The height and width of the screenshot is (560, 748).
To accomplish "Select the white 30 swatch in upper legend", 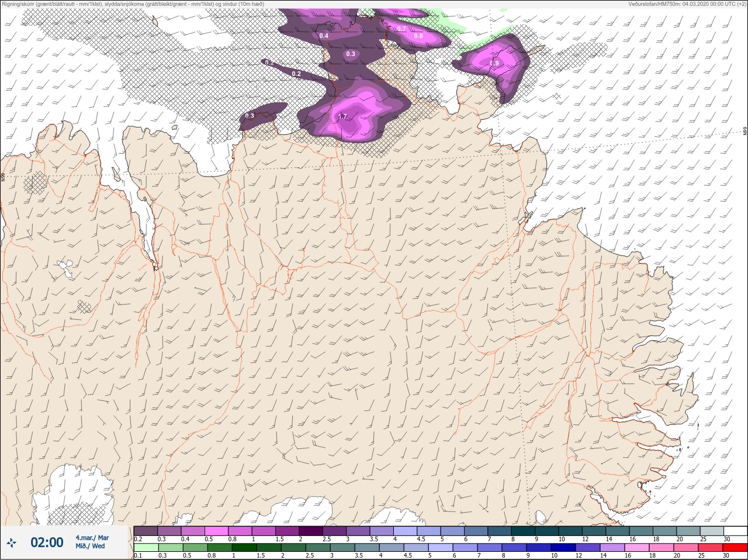I will (735, 531).
